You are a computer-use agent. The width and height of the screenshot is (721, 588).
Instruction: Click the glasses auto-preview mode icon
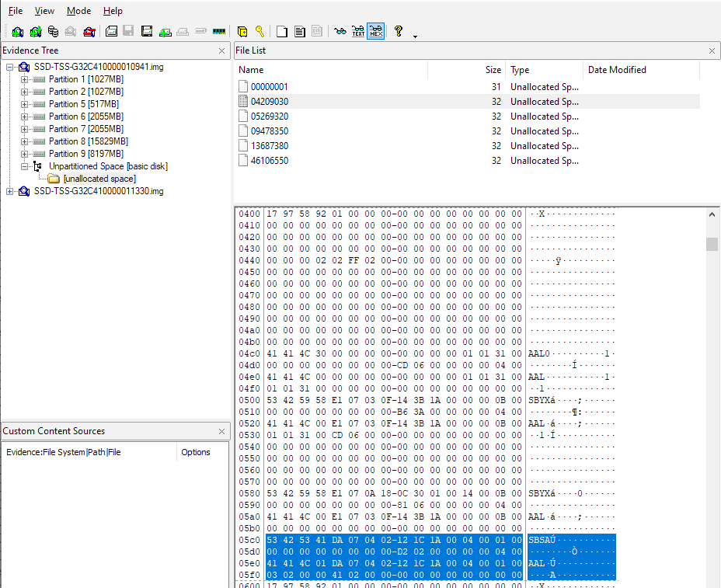[x=340, y=32]
